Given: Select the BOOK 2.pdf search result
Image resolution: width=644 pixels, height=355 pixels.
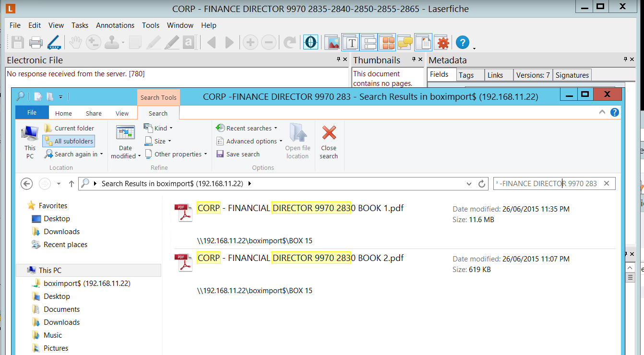Looking at the screenshot, I should coord(394,274).
